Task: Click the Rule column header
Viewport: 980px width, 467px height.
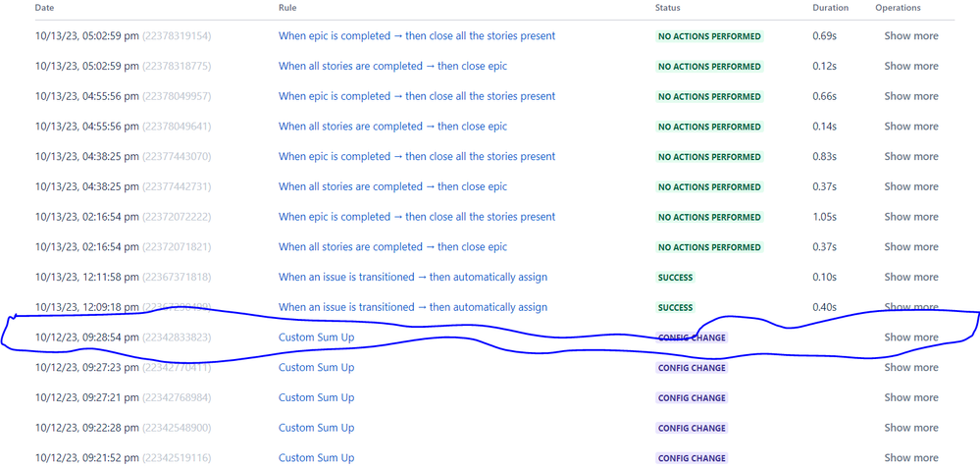Action: tap(287, 8)
